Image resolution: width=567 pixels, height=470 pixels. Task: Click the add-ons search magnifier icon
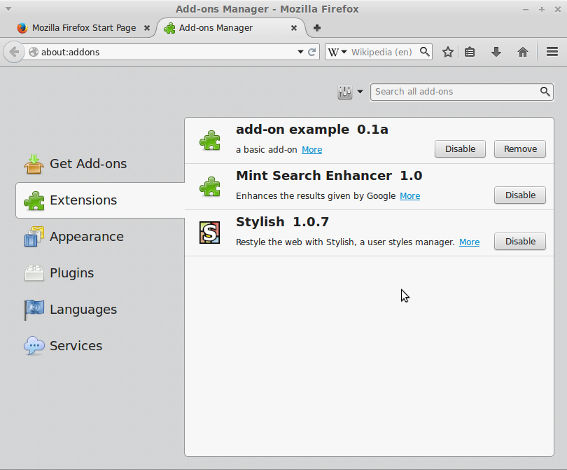pyautogui.click(x=545, y=91)
